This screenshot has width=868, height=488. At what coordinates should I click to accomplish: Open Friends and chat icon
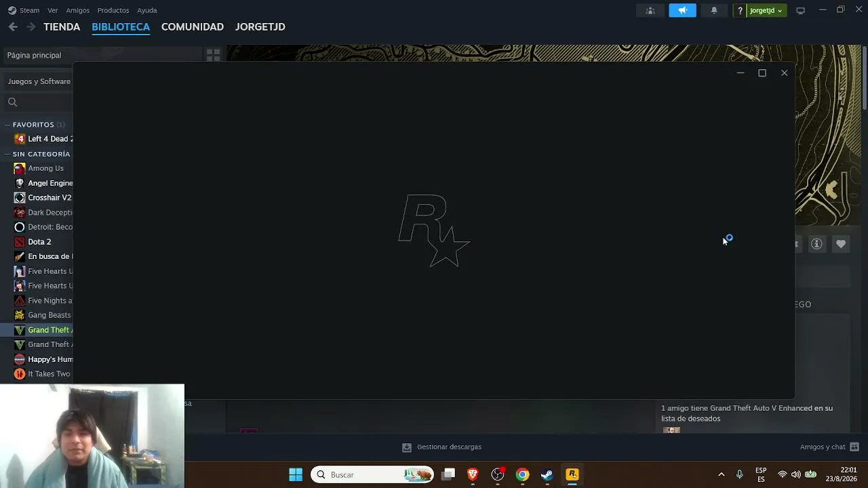coord(854,447)
